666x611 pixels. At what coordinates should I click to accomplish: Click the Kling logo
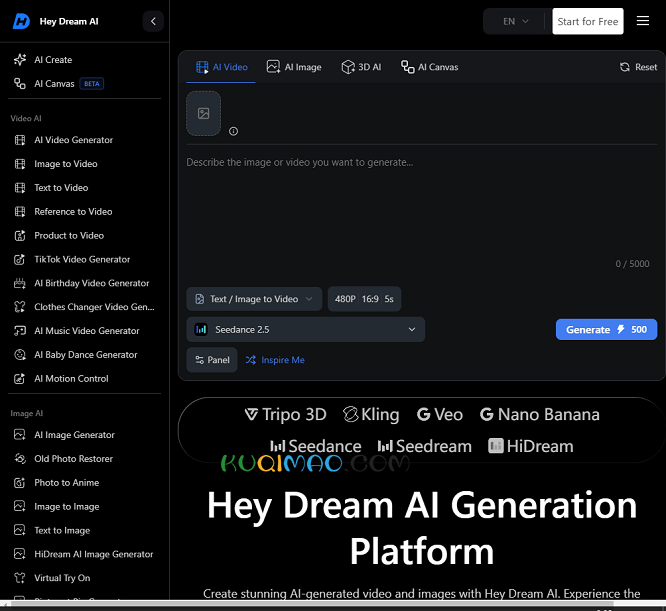371,414
